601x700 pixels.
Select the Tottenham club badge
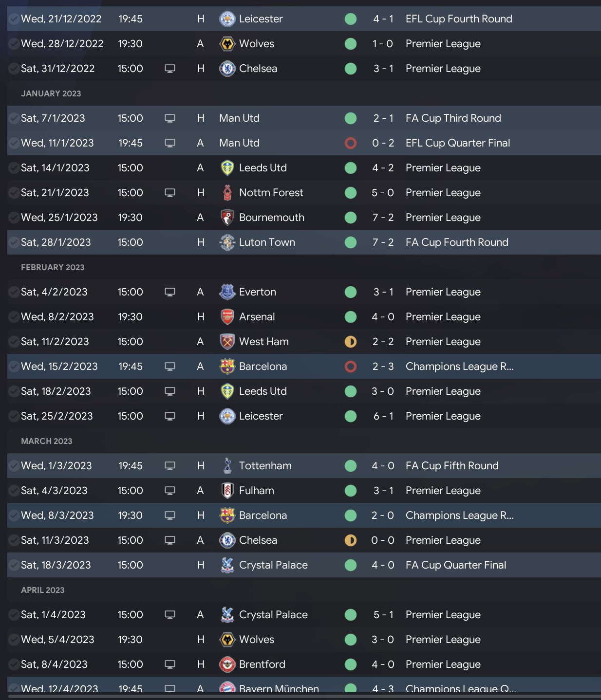[x=227, y=466]
